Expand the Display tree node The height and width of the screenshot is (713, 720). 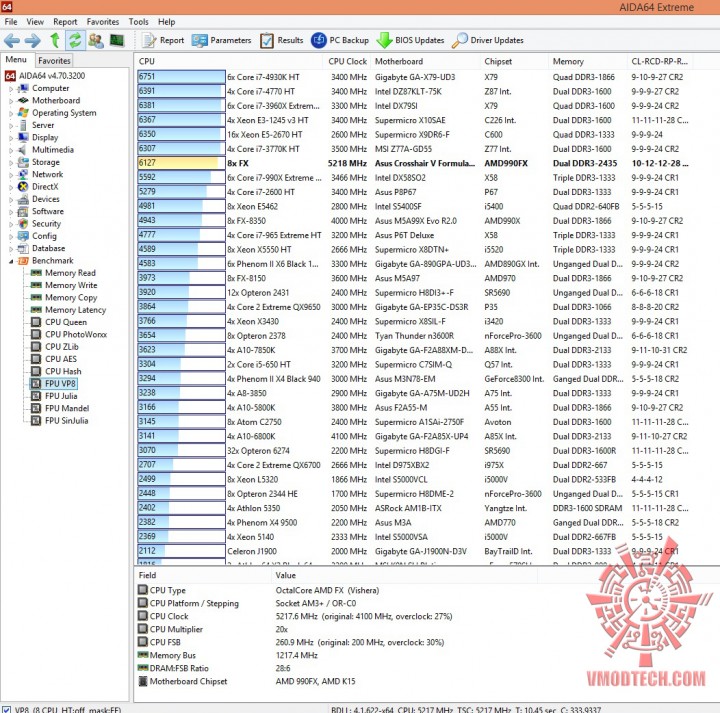click(11, 138)
